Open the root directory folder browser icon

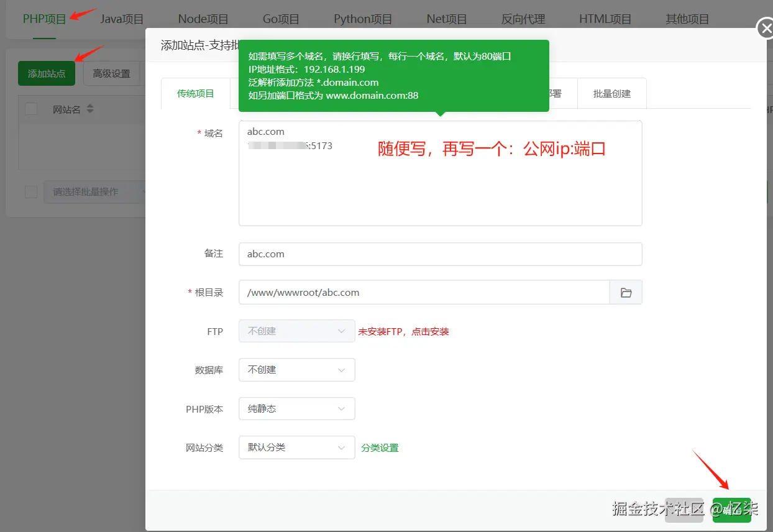[x=626, y=292]
